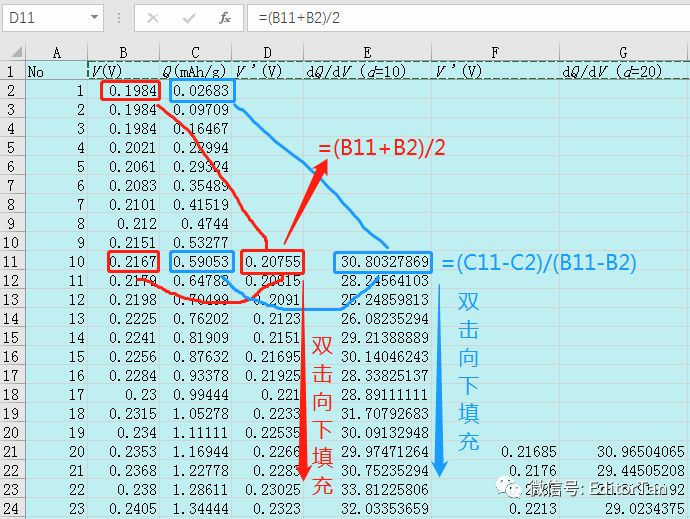Click cell C3 with value 0.09709

point(195,110)
